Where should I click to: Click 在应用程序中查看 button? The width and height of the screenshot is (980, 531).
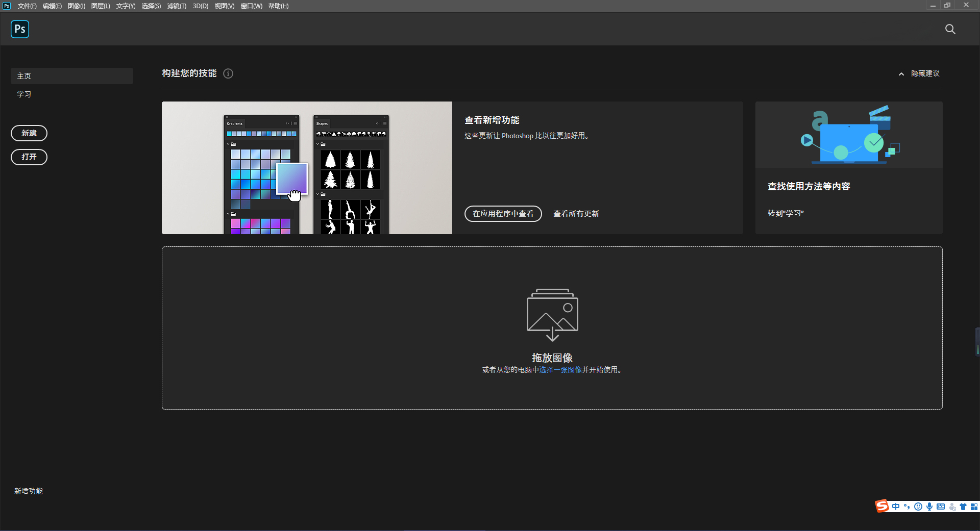(503, 214)
